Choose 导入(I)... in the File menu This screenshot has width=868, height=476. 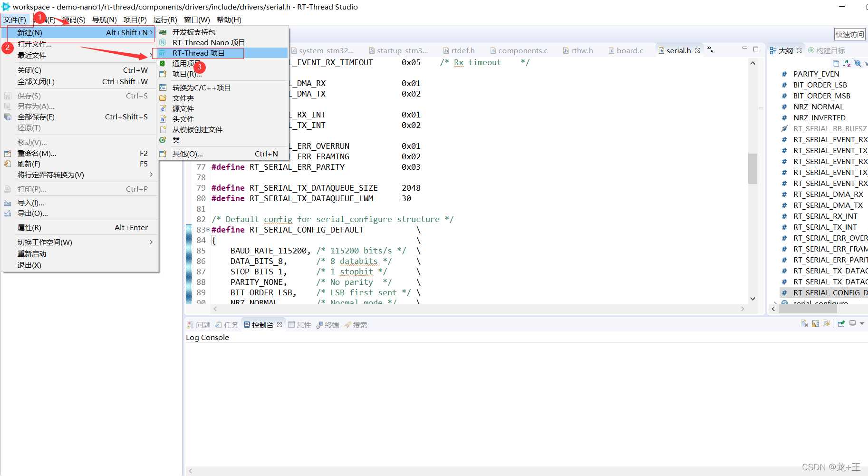point(79,203)
